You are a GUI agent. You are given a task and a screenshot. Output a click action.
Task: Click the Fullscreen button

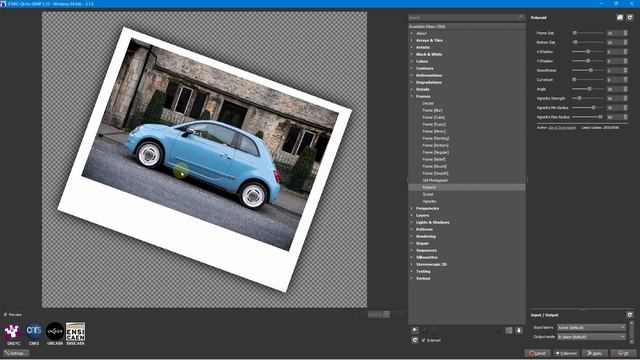(x=566, y=353)
